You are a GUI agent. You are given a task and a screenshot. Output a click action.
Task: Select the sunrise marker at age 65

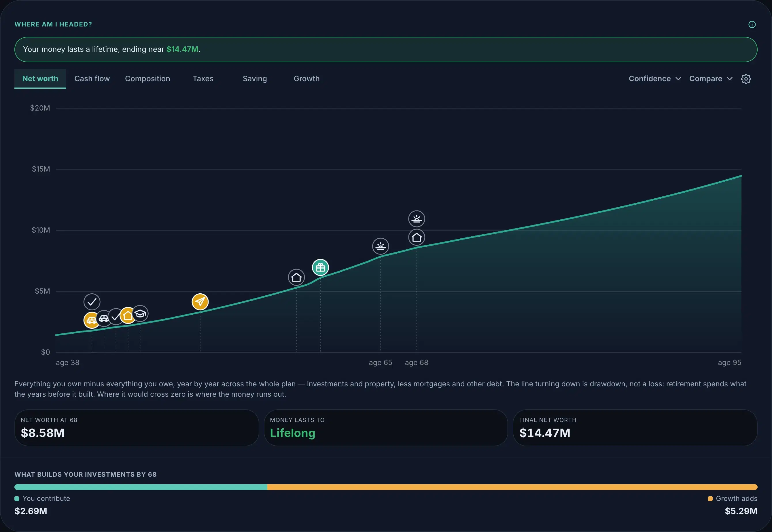(x=381, y=246)
